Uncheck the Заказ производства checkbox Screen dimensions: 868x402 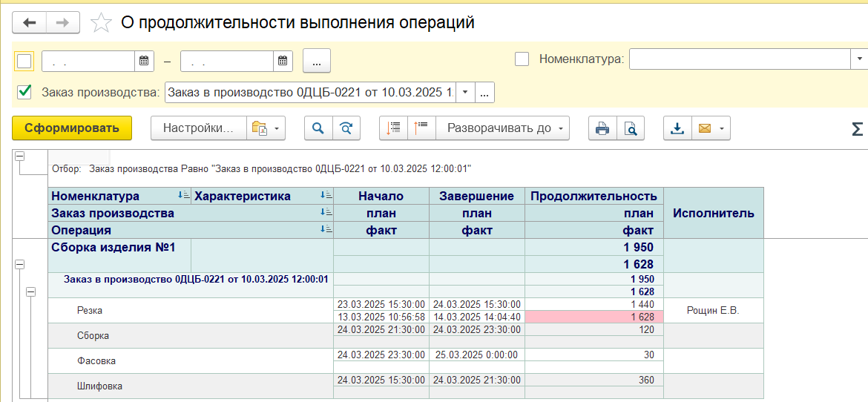click(24, 92)
